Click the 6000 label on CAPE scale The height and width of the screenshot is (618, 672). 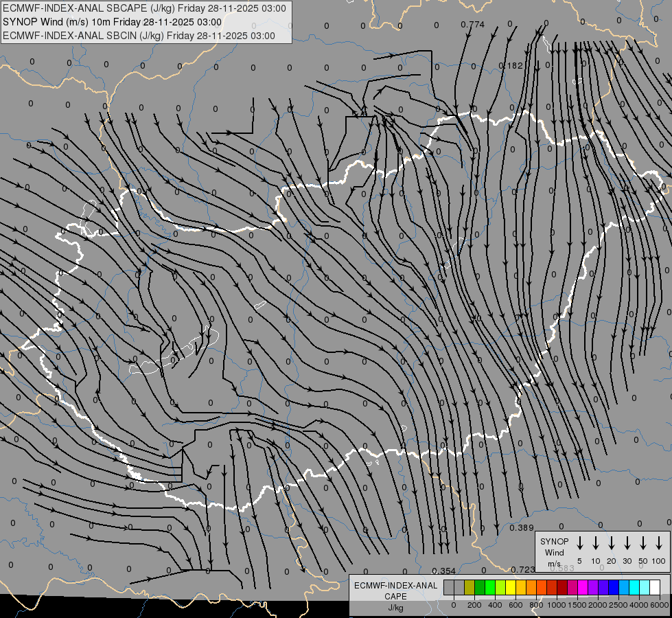point(660,605)
